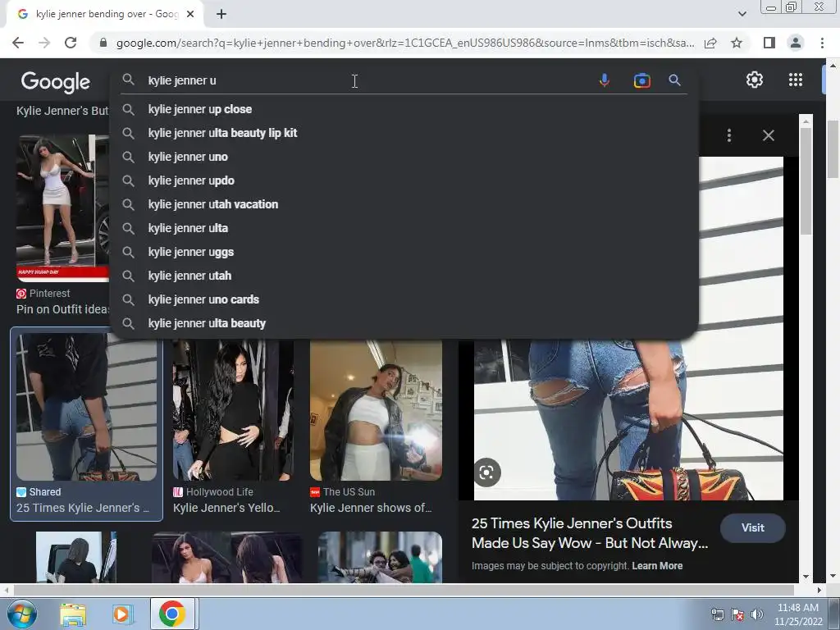
Task: Pick the exact suggestion 'kylie jenner ulta beauty'
Action: coord(404,323)
